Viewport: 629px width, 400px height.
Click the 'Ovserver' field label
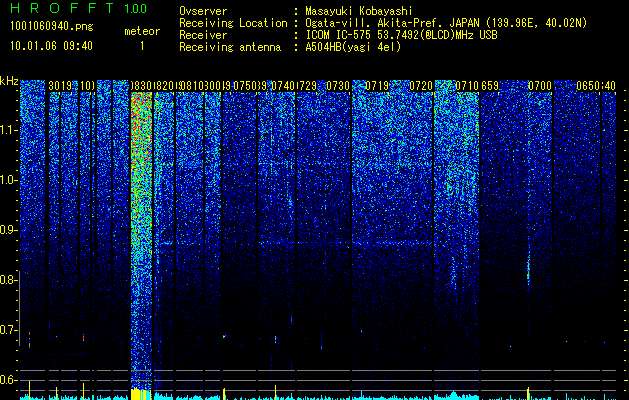point(203,11)
